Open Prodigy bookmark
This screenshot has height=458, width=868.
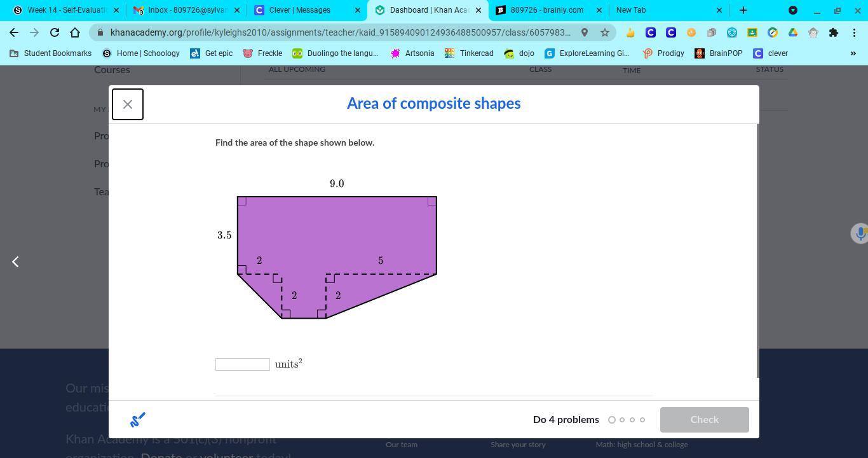tap(663, 53)
